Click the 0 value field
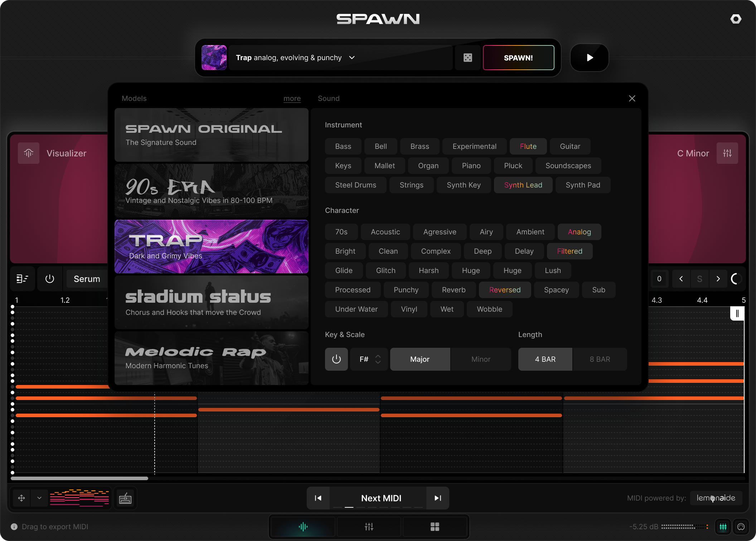This screenshot has width=756, height=541. (659, 279)
